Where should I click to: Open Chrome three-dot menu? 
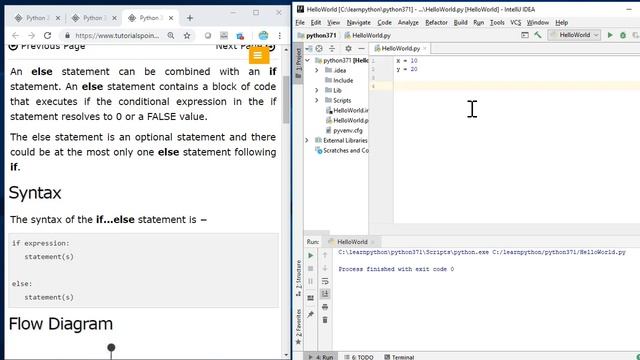[x=280, y=36]
